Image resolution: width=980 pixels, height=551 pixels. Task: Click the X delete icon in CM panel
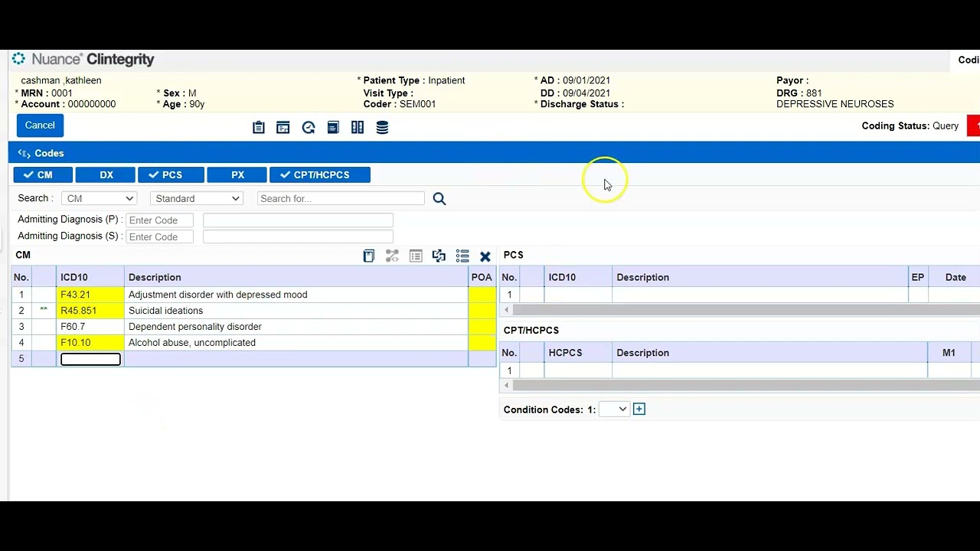point(485,256)
